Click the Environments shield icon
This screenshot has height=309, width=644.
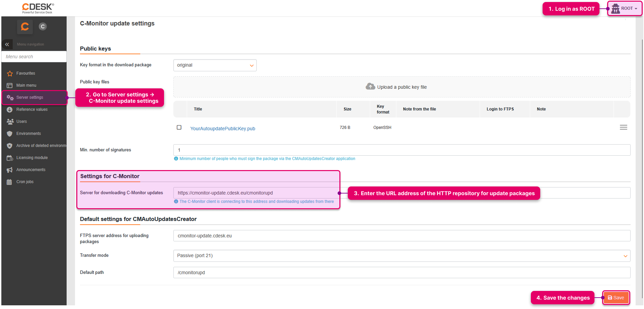pos(10,134)
